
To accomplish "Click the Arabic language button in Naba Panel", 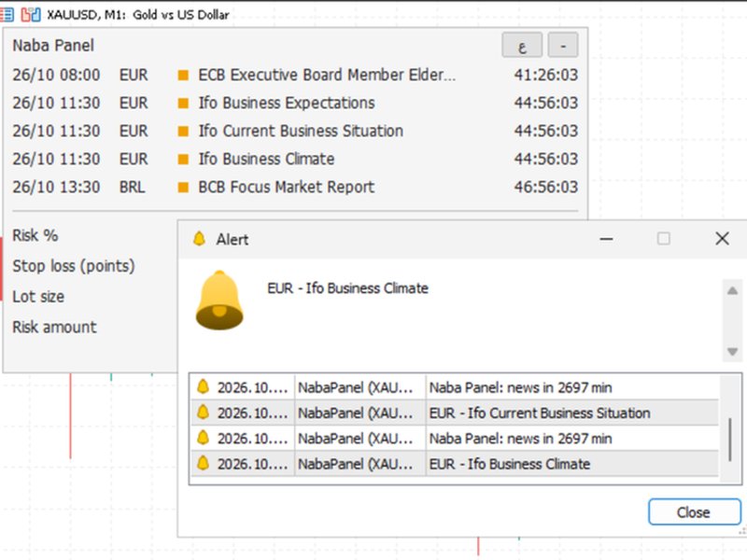I will click(x=522, y=45).
